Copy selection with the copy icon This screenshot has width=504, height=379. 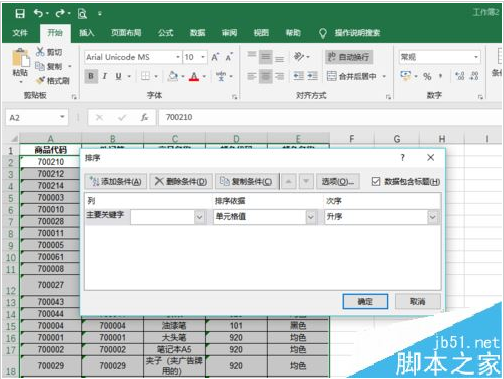click(40, 66)
